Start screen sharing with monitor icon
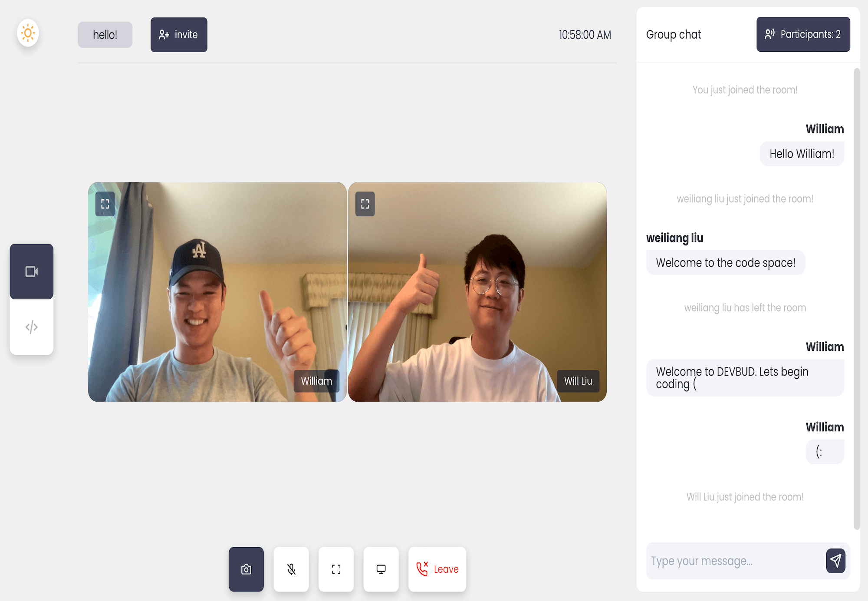 click(x=381, y=569)
